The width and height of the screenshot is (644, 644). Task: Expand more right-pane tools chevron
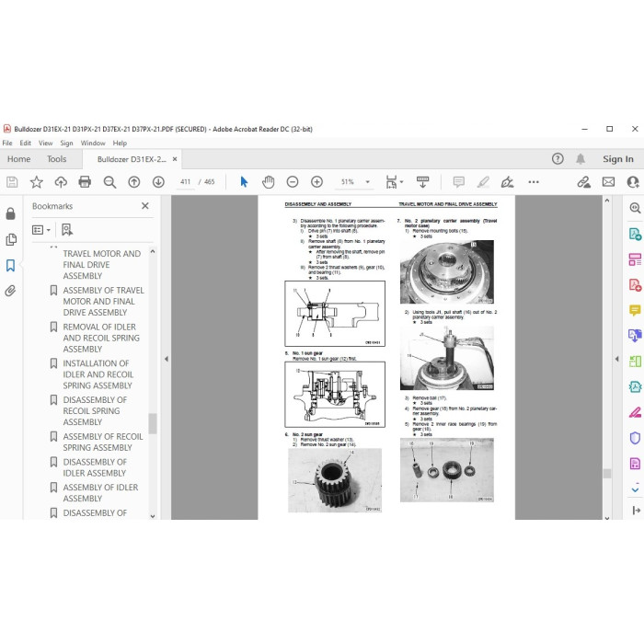coord(635,489)
